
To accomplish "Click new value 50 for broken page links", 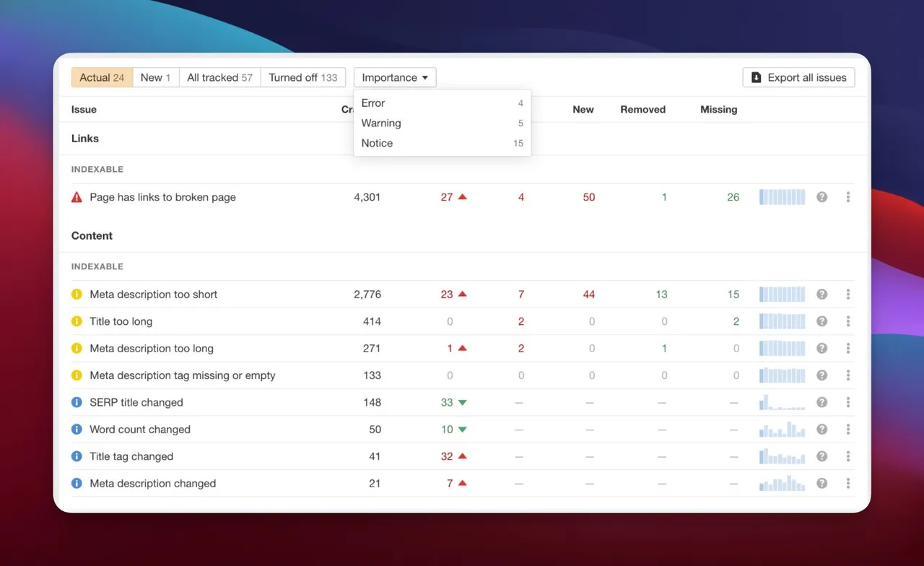I will [x=589, y=197].
